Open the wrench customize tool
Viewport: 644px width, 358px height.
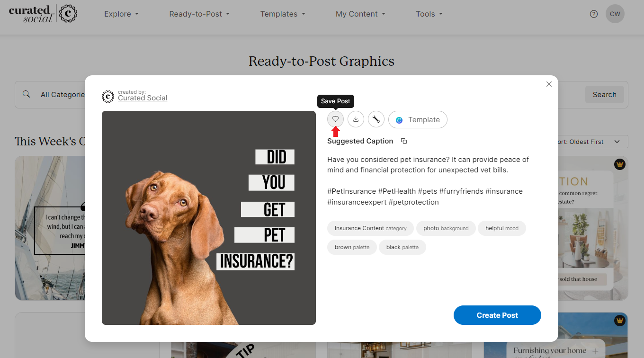tap(376, 119)
